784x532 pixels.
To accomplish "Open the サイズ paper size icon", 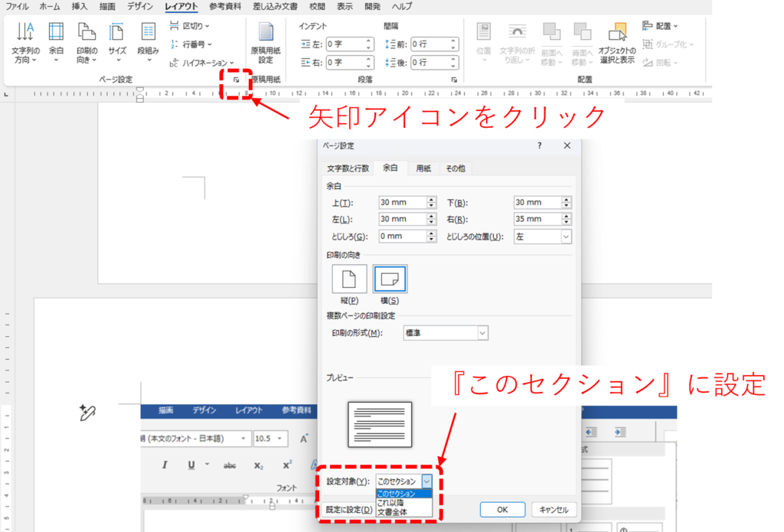I will [x=116, y=33].
